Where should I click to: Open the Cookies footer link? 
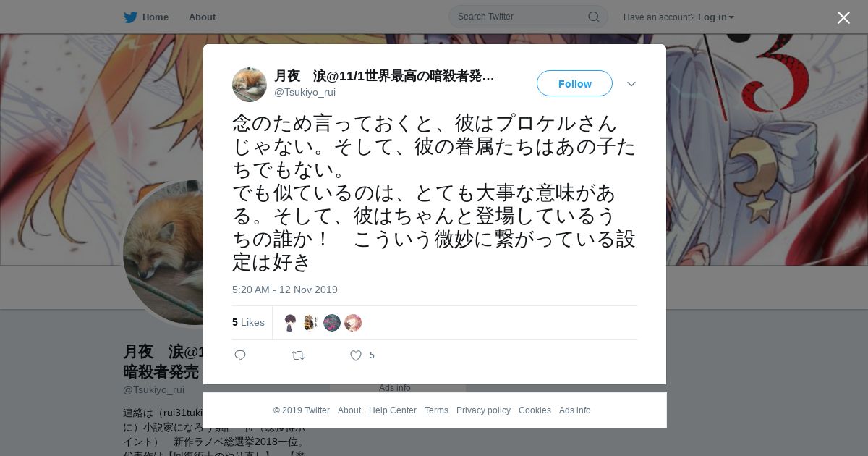tap(535, 410)
